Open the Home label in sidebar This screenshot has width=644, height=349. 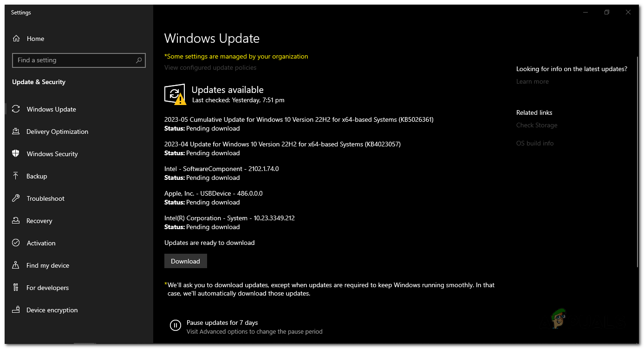coord(35,39)
